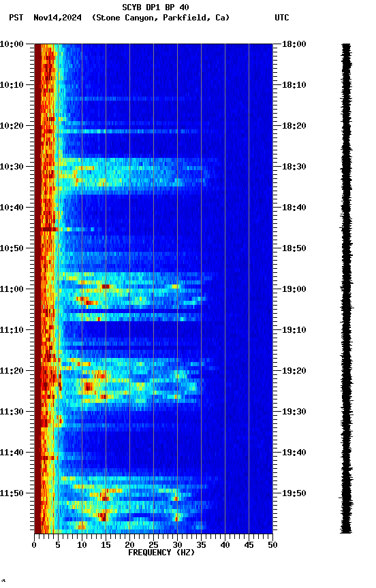The width and height of the screenshot is (376, 588).
Task: Click the '10' frequency axis tick label
Action: coord(82,545)
